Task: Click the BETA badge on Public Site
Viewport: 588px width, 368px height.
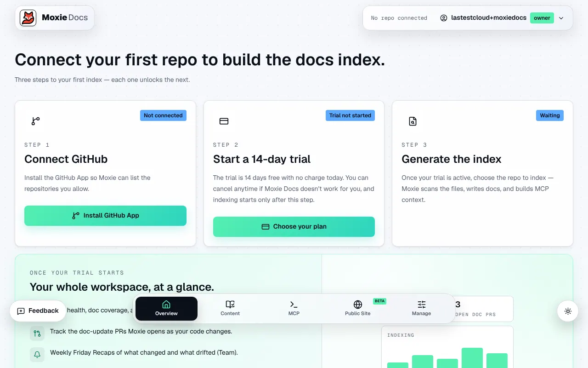Action: (379, 301)
